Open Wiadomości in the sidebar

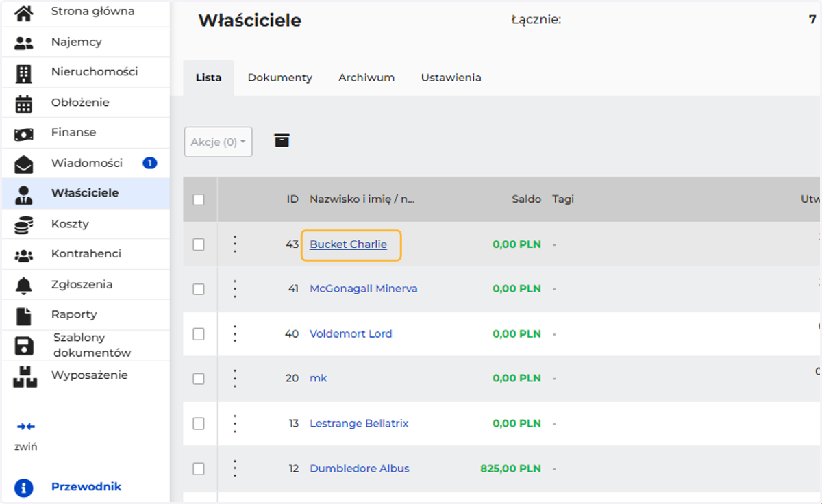pyautogui.click(x=86, y=163)
